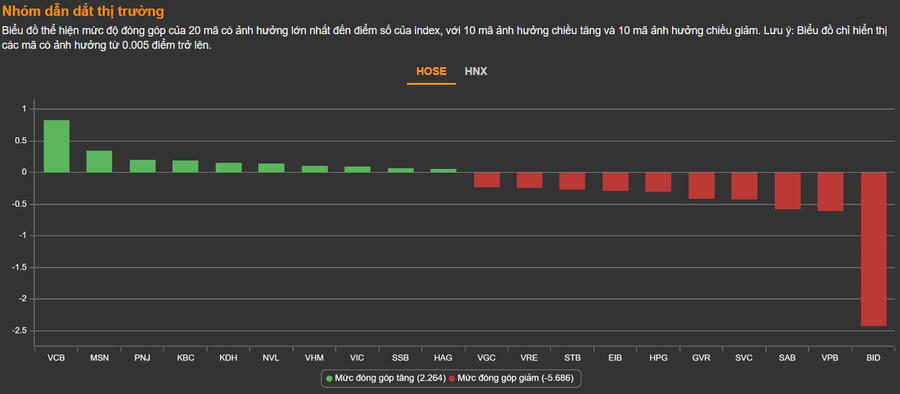Click the green MSN bar
The image size is (900, 394).
pos(99,161)
